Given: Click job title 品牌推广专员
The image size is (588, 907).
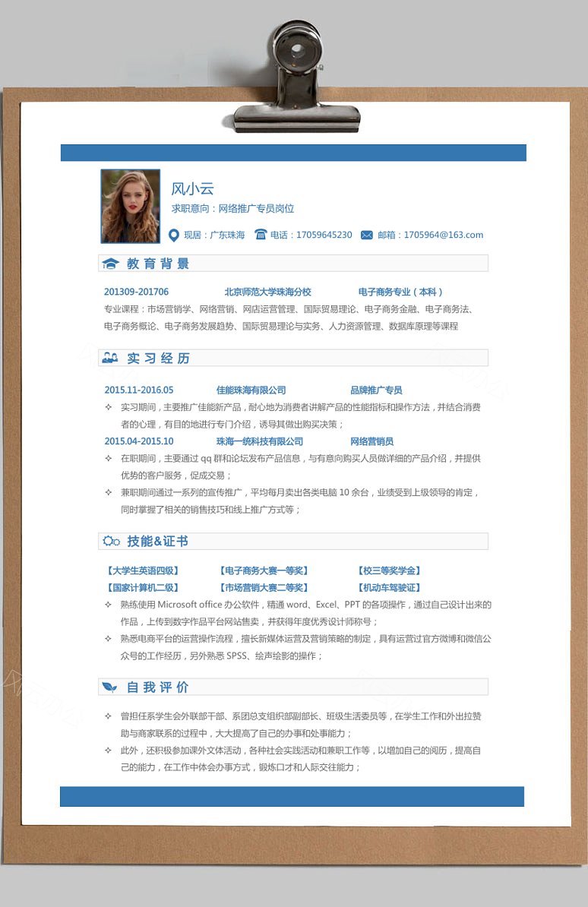Looking at the screenshot, I should click(376, 390).
